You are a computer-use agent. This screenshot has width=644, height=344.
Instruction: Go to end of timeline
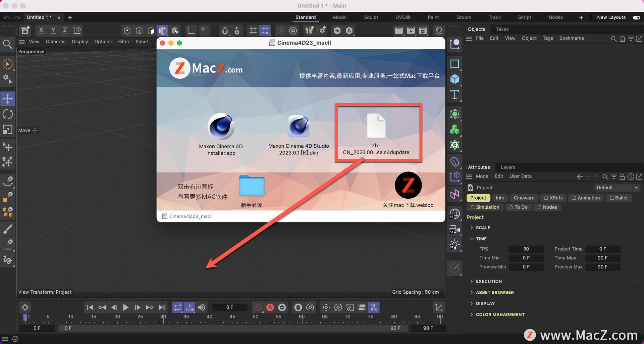162,307
